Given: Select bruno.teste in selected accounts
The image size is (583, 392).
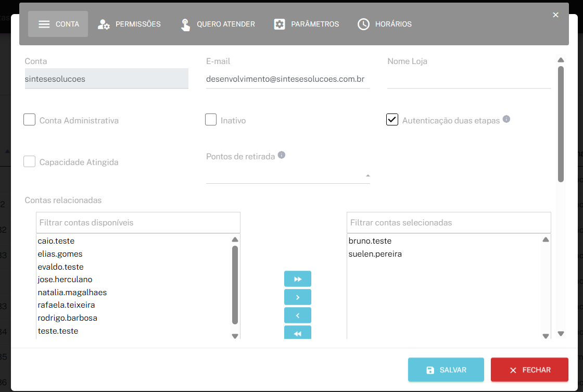Looking at the screenshot, I should click(370, 241).
